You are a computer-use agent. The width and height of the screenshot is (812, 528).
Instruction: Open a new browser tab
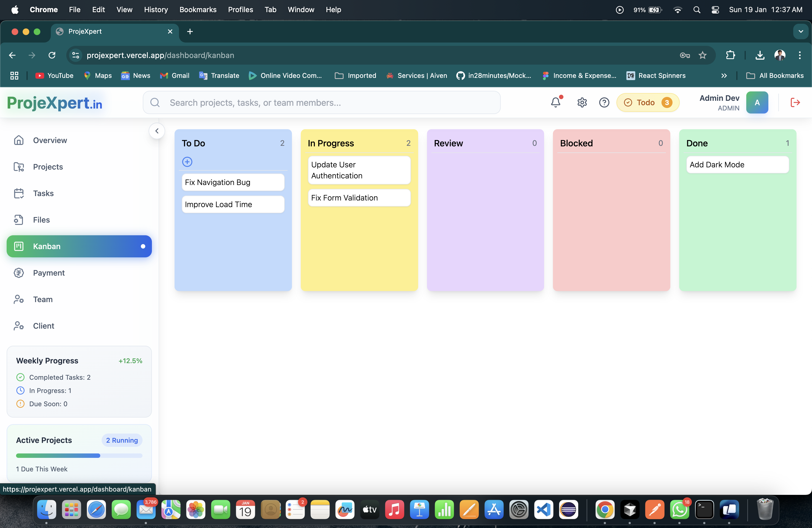tap(190, 31)
